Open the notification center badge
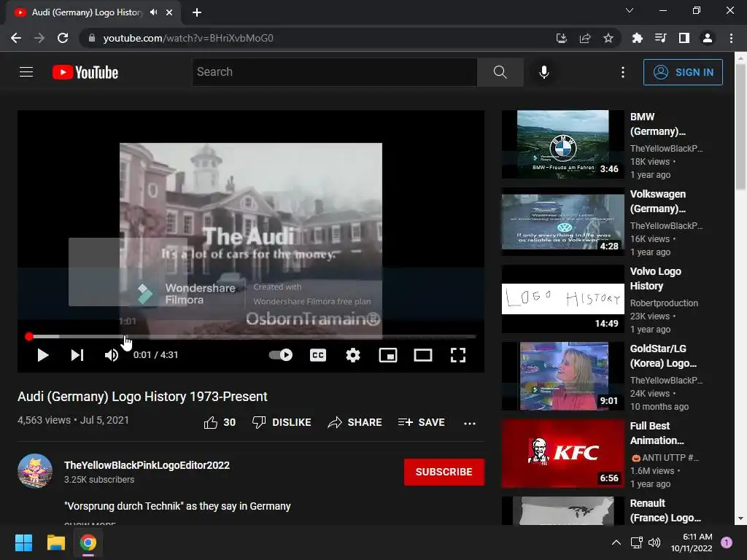Screen dimensions: 747x560 click(727, 542)
